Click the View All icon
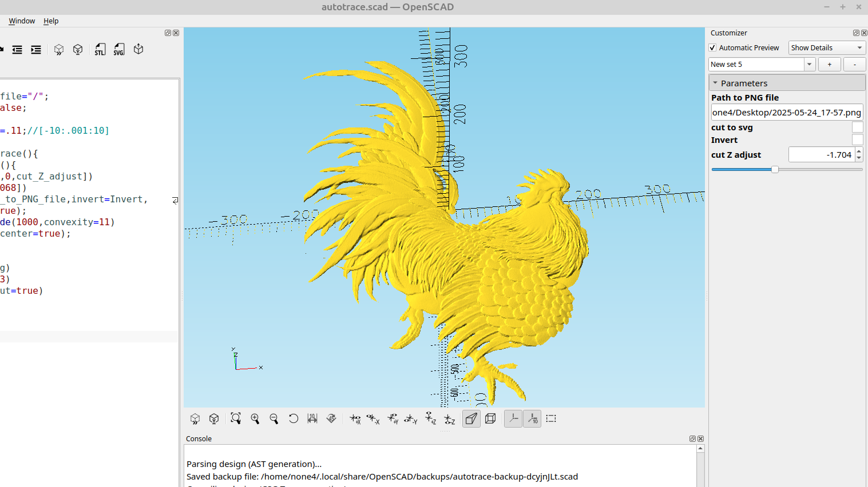 pyautogui.click(x=235, y=418)
